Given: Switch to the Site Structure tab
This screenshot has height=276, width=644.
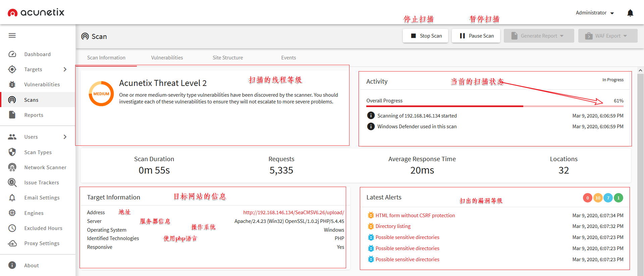Looking at the screenshot, I should click(x=228, y=57).
